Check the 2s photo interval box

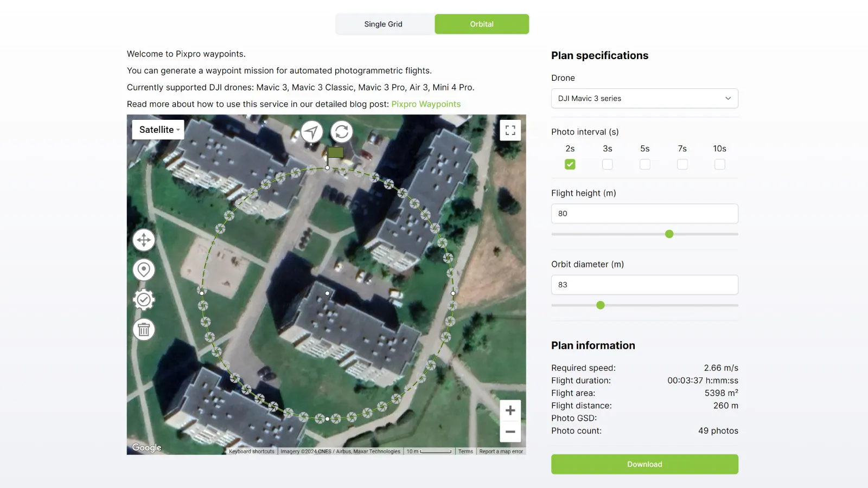click(x=570, y=164)
